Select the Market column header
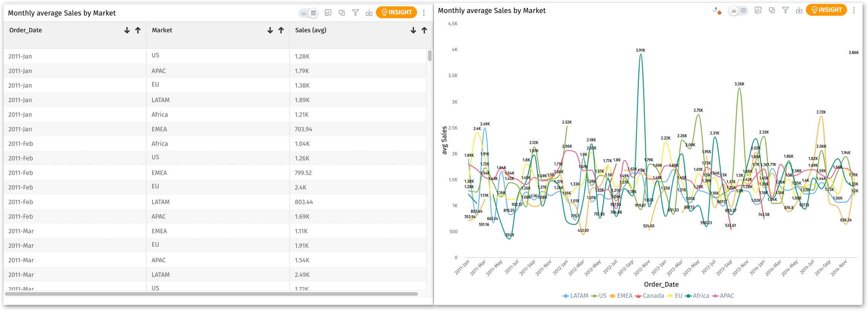Screen dimensions: 868x311 [x=162, y=30]
